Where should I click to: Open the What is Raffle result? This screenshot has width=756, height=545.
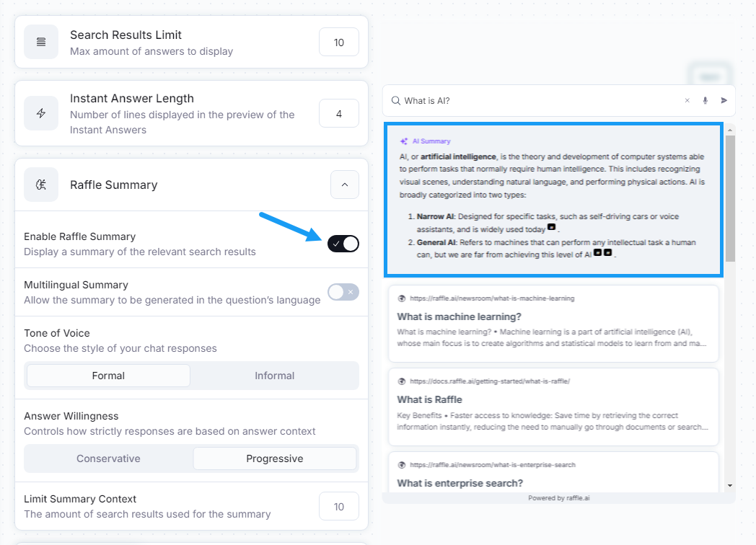553,407
